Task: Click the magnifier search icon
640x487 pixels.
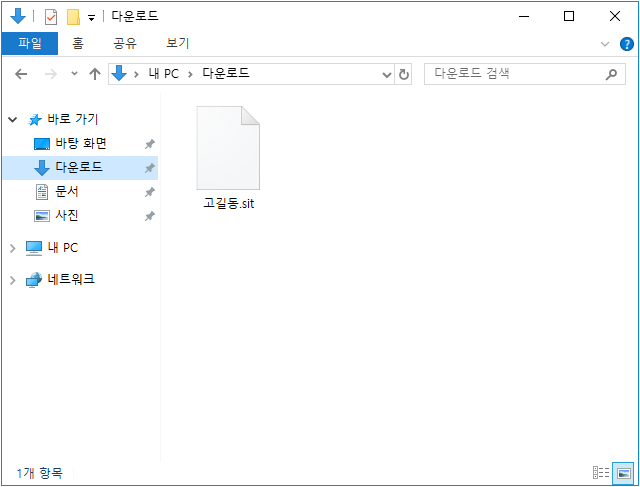Action: pos(611,74)
